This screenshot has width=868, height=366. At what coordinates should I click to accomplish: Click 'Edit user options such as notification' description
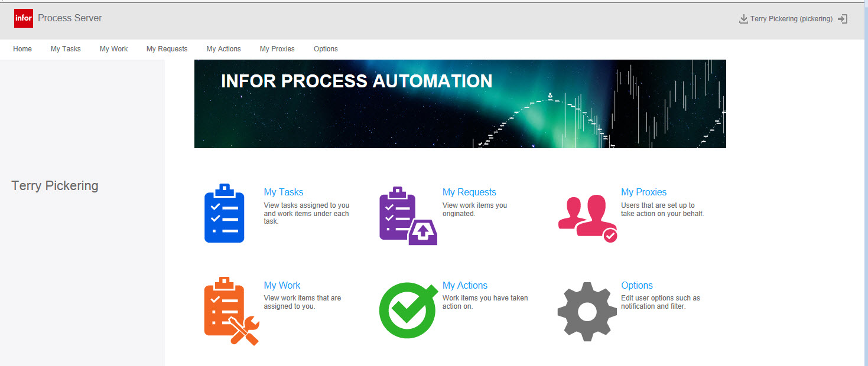pyautogui.click(x=661, y=302)
